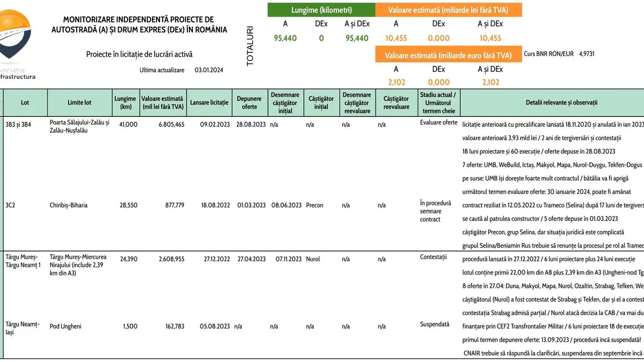
Task: Click the "Nurol" initial winner cell
Action: pos(312,258)
